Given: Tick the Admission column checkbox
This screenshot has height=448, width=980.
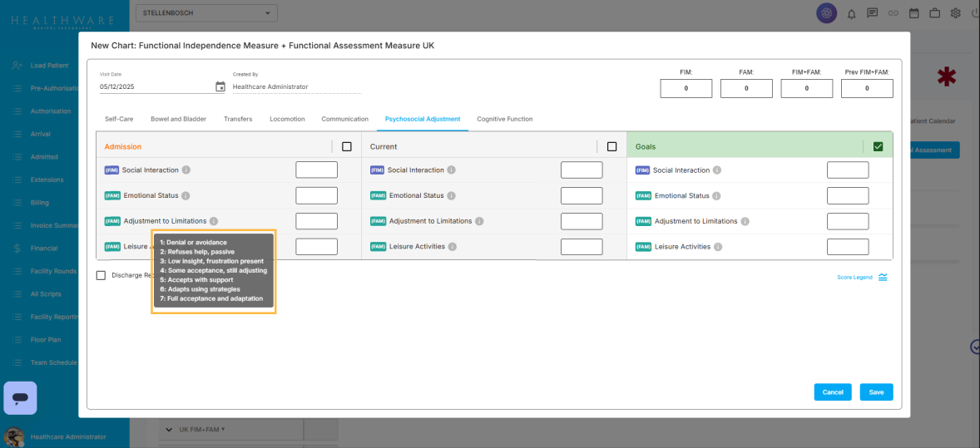Looking at the screenshot, I should click(347, 146).
